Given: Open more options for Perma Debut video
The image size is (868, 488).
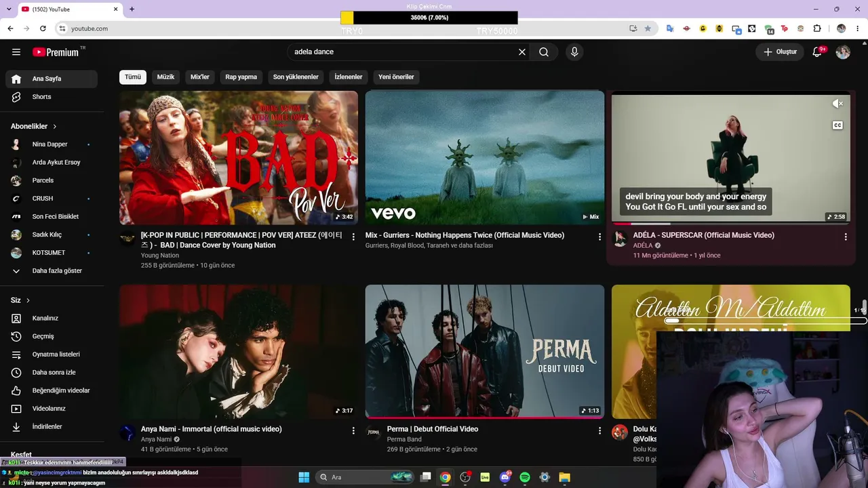Looking at the screenshot, I should tap(599, 430).
